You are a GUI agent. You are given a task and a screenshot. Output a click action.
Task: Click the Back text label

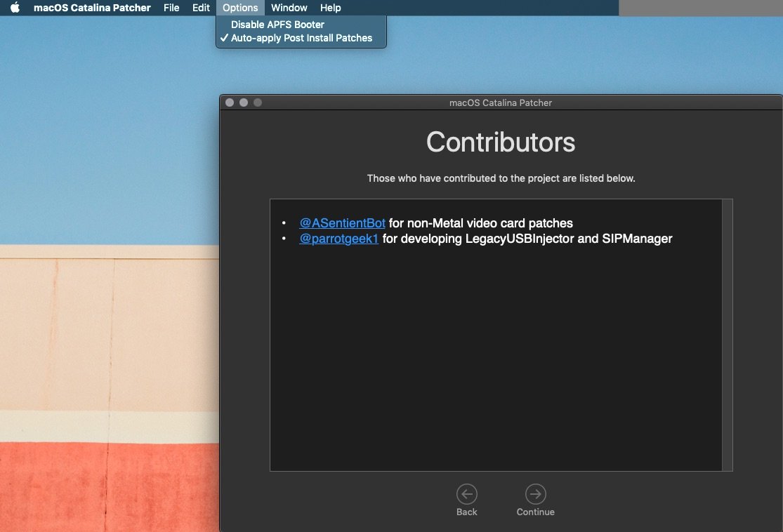point(467,512)
